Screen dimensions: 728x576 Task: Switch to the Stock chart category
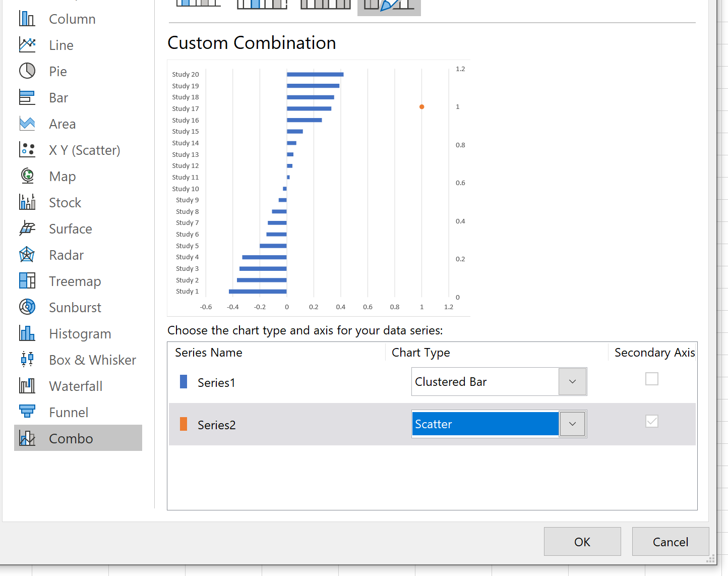(65, 202)
